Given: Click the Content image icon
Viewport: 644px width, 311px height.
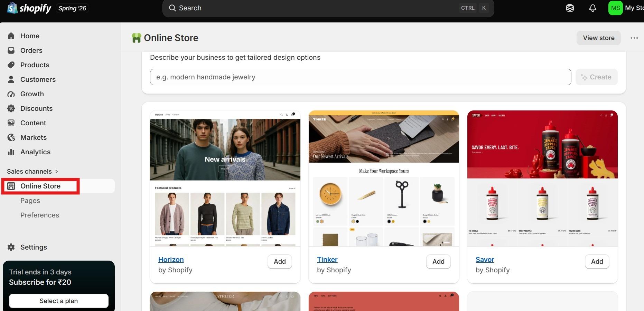Looking at the screenshot, I should tap(11, 123).
